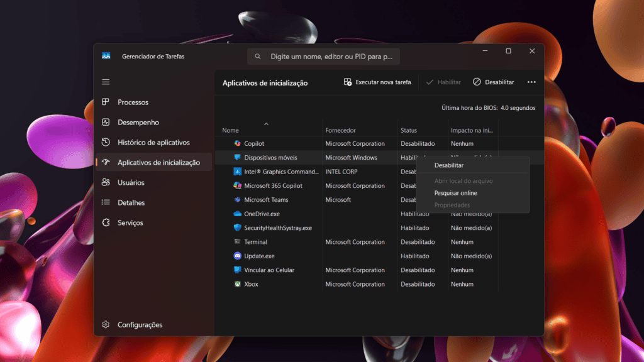Select the Xbox startup entry
The height and width of the screenshot is (362, 644).
251,284
